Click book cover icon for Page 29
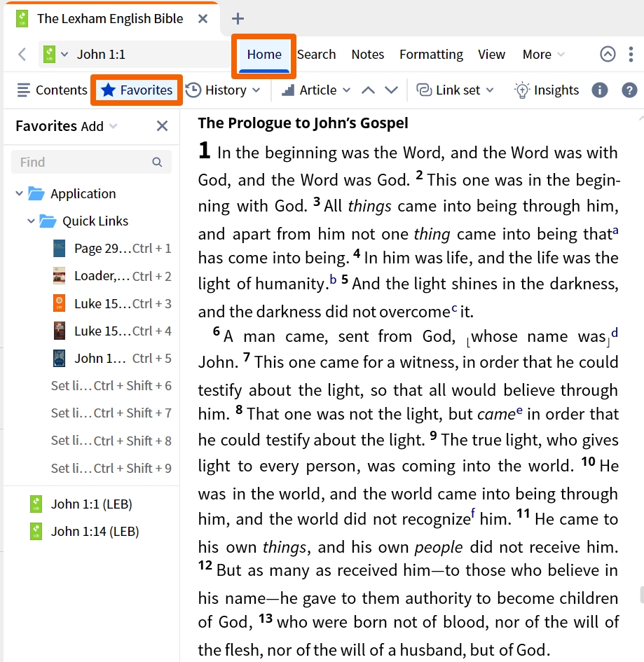The height and width of the screenshot is (662, 644). (x=59, y=249)
